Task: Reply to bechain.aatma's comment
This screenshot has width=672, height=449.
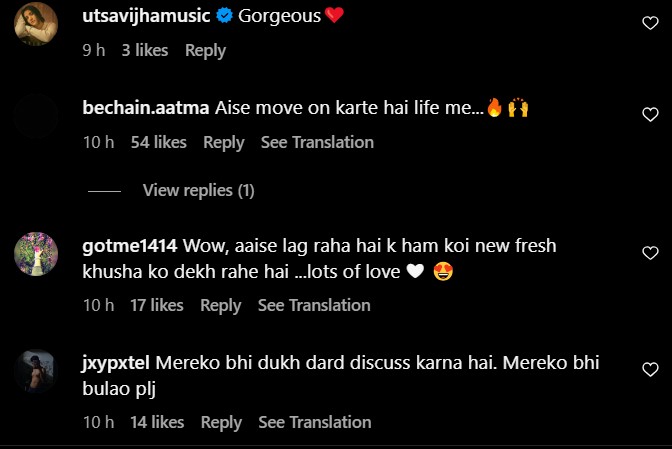Action: [x=223, y=142]
